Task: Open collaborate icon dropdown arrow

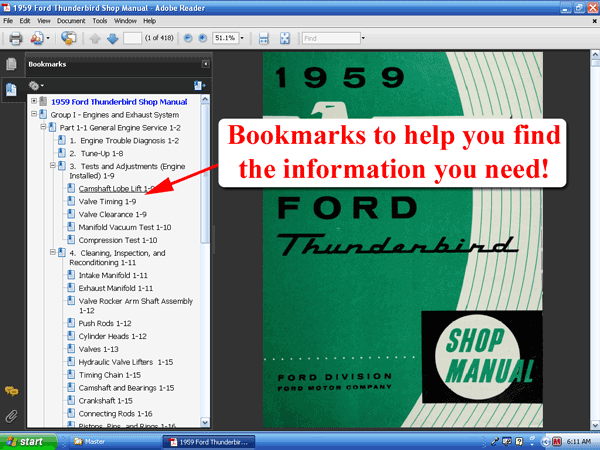Action: click(x=48, y=38)
